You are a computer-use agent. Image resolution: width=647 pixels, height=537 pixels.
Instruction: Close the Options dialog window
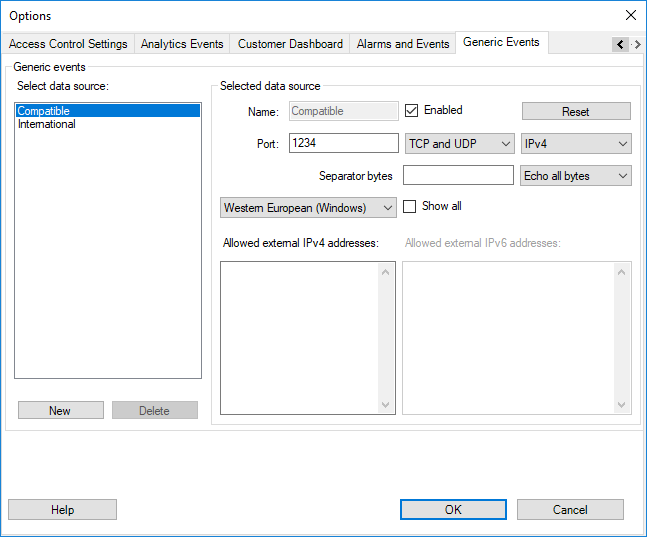pyautogui.click(x=630, y=15)
